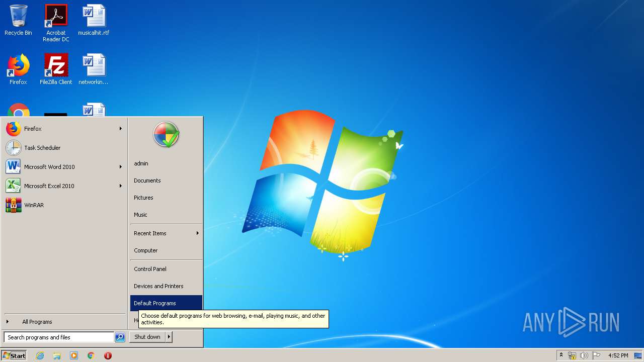Open Computer from the Start menu
Viewport: 644px width, 362px height.
tap(166, 250)
